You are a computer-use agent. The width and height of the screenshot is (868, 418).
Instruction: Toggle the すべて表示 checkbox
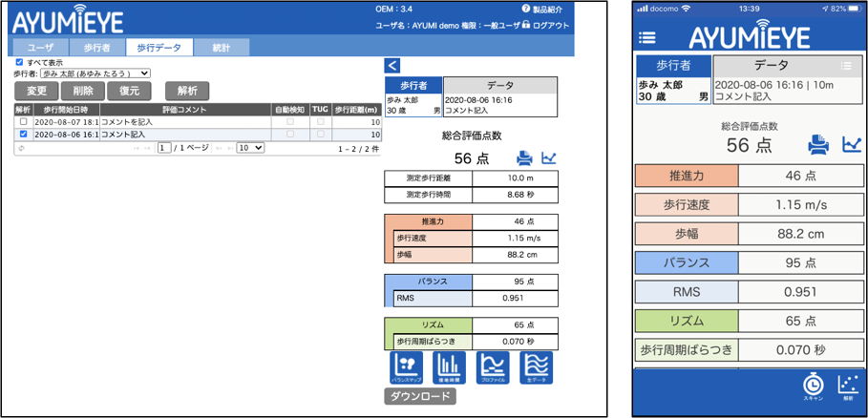20,62
